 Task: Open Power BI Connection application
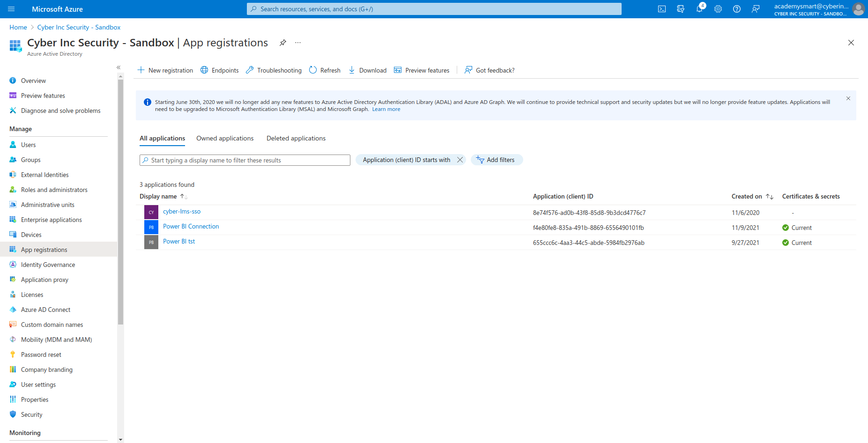[191, 226]
